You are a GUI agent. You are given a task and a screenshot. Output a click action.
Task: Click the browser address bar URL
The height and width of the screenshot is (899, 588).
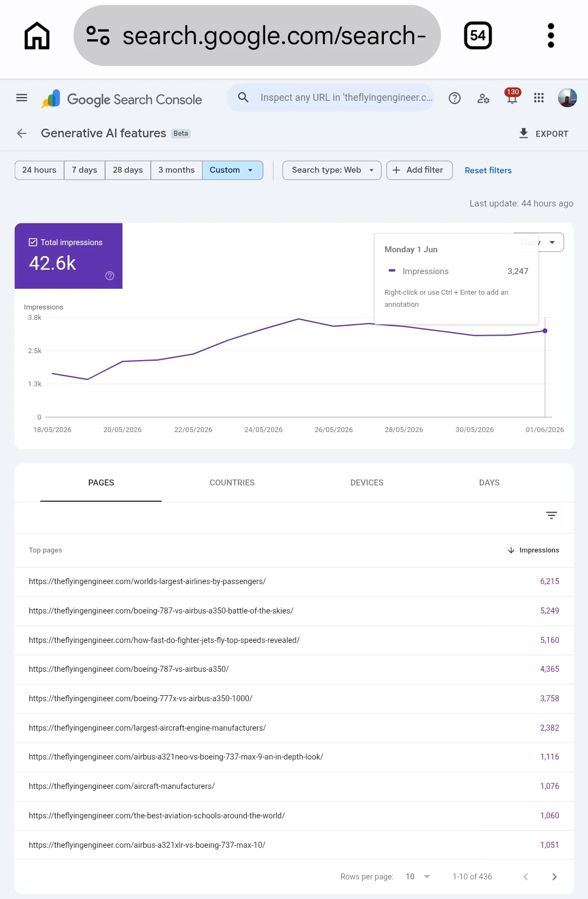pos(274,35)
